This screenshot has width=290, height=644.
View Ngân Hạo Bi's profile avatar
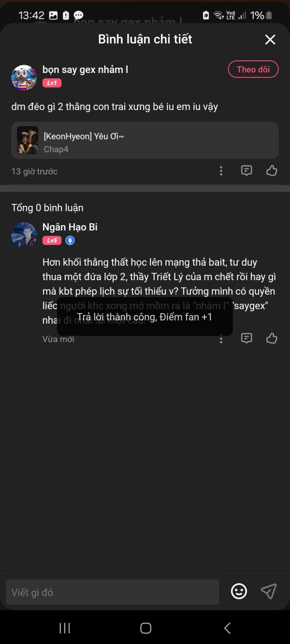(x=24, y=235)
